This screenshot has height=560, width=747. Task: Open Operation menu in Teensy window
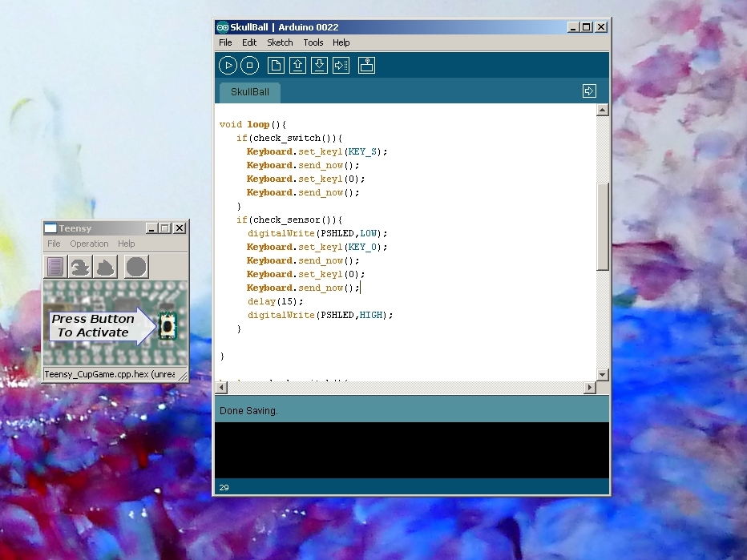(89, 244)
